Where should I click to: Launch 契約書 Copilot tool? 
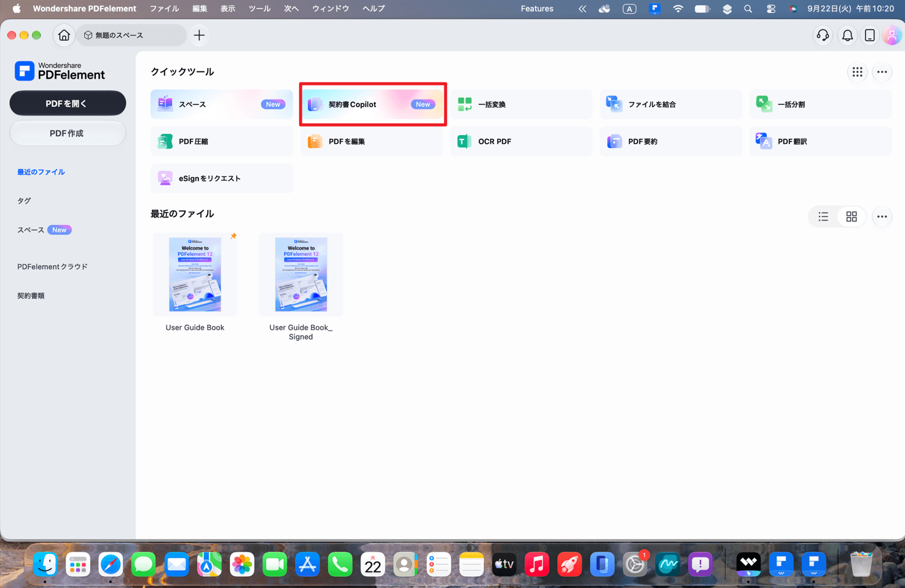pyautogui.click(x=372, y=104)
